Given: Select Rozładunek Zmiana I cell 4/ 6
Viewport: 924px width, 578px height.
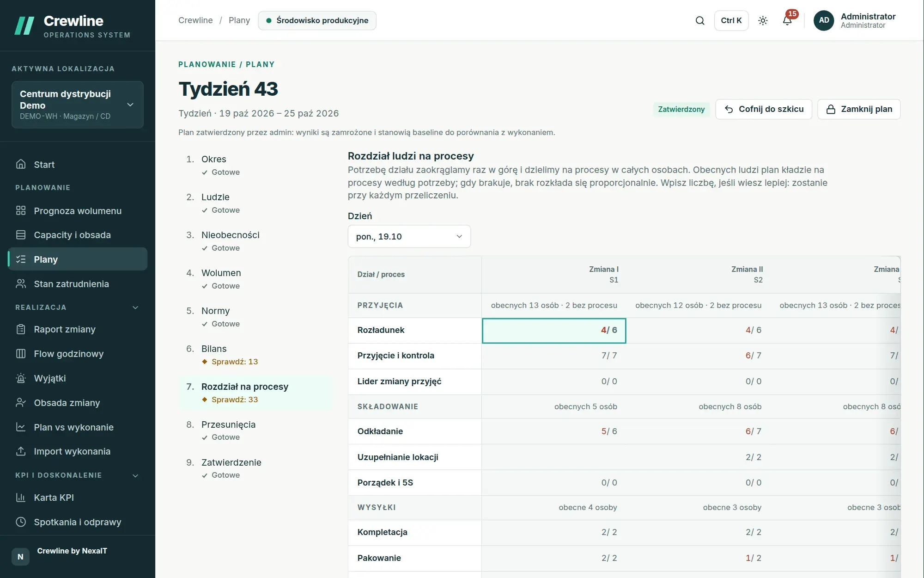Looking at the screenshot, I should click(x=554, y=330).
